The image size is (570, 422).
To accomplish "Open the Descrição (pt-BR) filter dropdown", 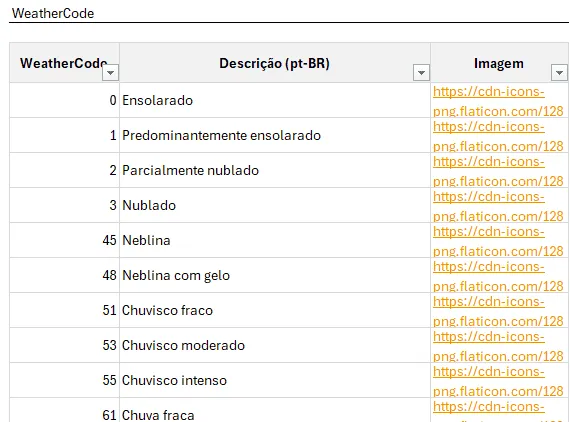I will [x=421, y=73].
